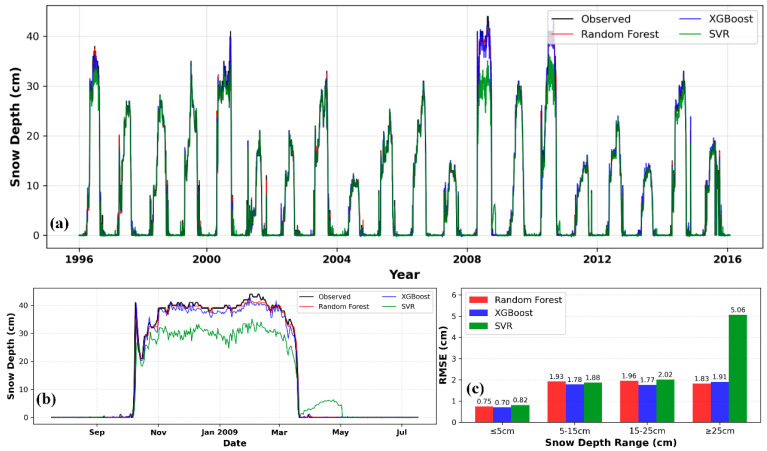Click the 'SVR' legend label in panel (b)
The width and height of the screenshot is (767, 451).
click(x=408, y=307)
